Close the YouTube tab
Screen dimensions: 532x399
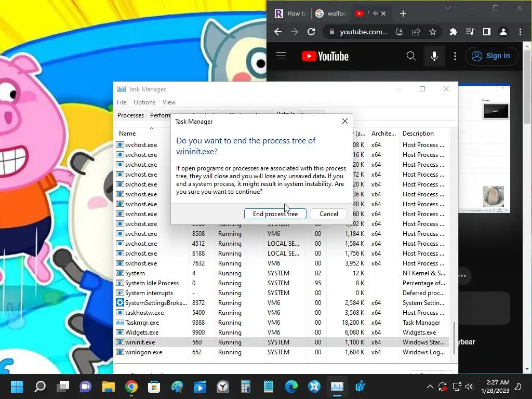[x=383, y=14]
